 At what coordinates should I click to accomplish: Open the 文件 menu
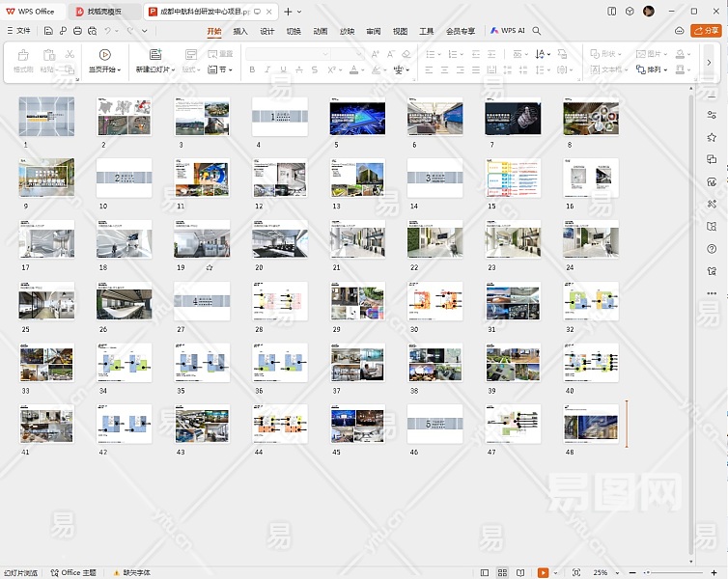pyautogui.click(x=18, y=31)
